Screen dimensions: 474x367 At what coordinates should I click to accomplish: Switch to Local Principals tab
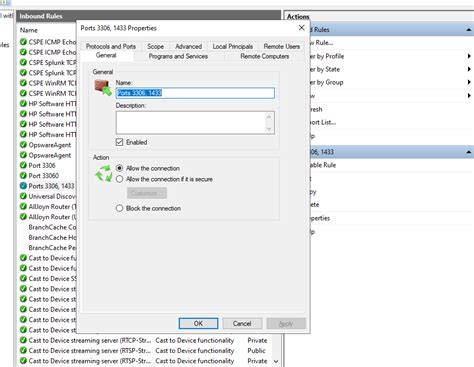click(233, 46)
